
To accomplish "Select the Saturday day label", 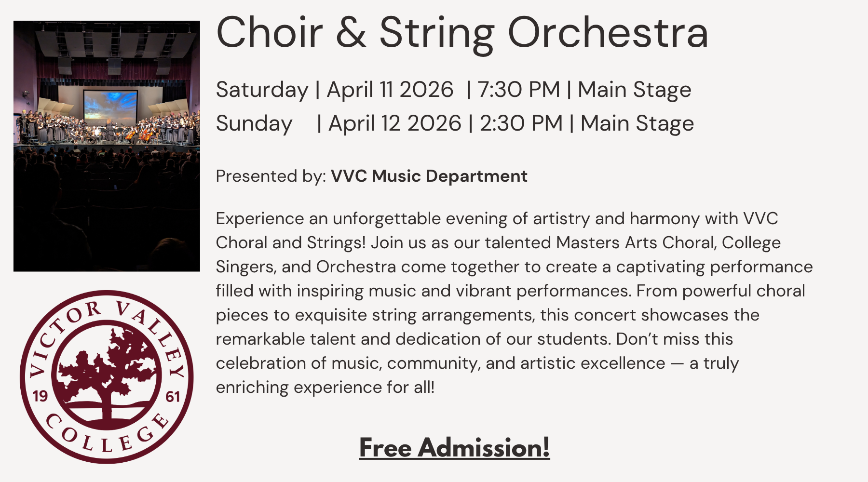I will coord(262,90).
